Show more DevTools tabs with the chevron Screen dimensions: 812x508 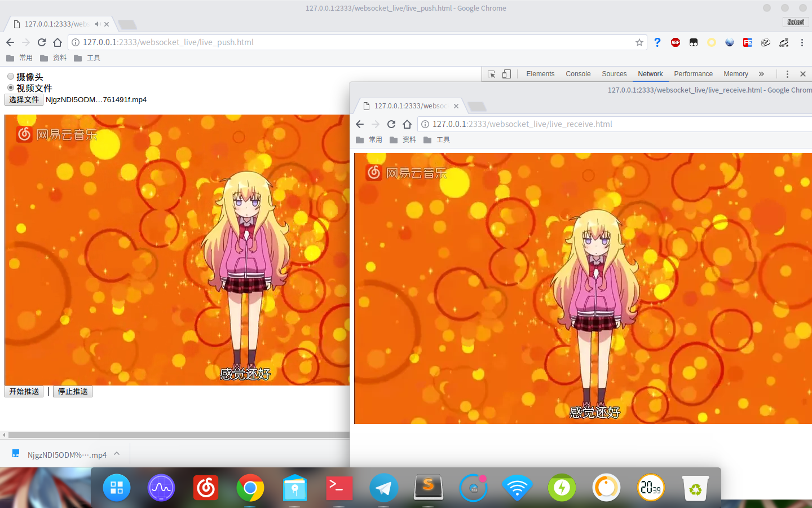(761, 74)
